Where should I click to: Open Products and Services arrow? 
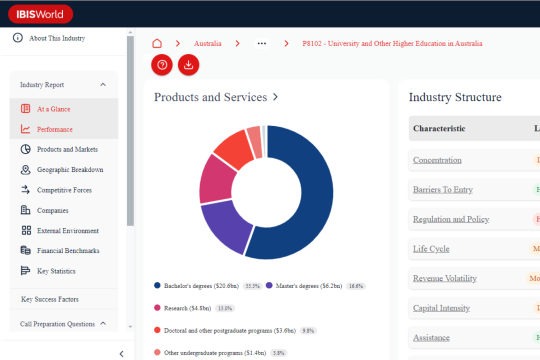click(275, 97)
